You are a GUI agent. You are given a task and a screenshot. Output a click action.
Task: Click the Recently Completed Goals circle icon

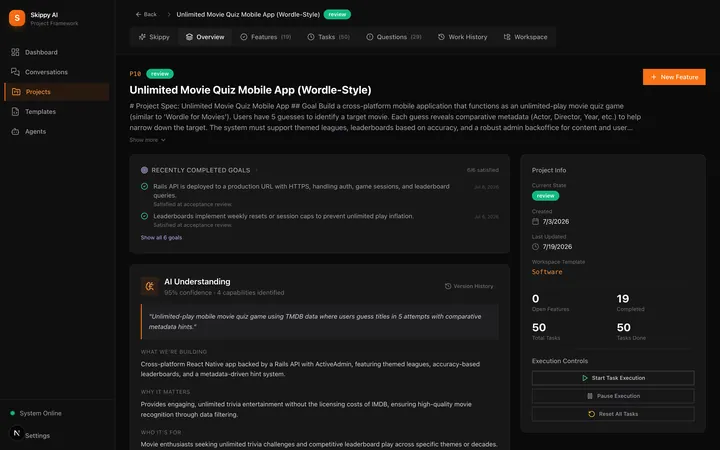pos(144,170)
